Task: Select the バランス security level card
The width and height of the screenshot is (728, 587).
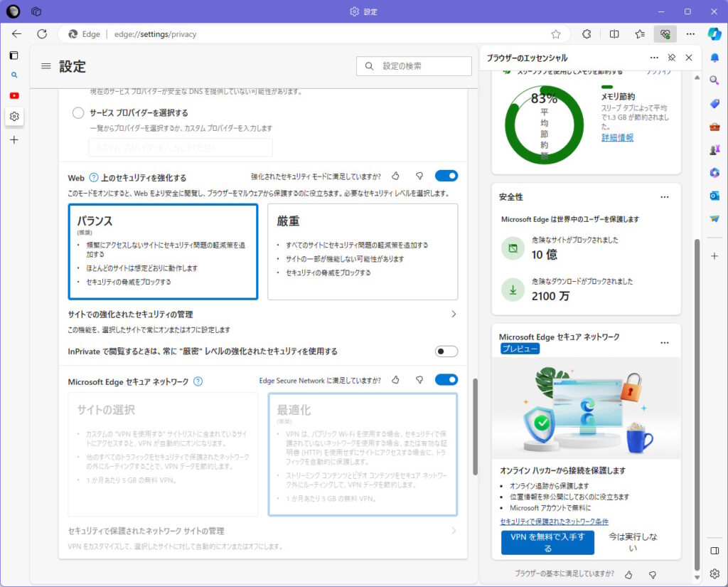Action: pos(163,251)
